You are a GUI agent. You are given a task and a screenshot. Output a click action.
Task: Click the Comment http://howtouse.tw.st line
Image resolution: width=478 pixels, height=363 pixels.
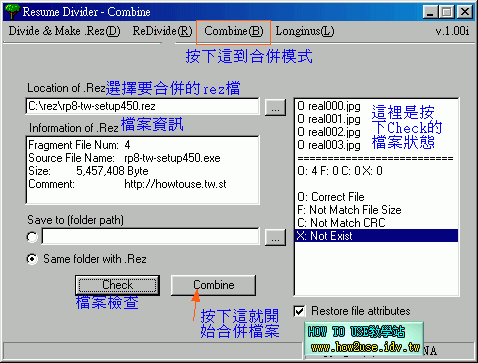click(127, 184)
